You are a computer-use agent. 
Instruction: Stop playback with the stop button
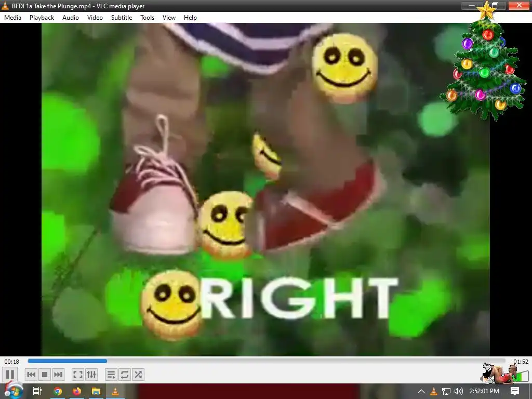[x=45, y=375]
